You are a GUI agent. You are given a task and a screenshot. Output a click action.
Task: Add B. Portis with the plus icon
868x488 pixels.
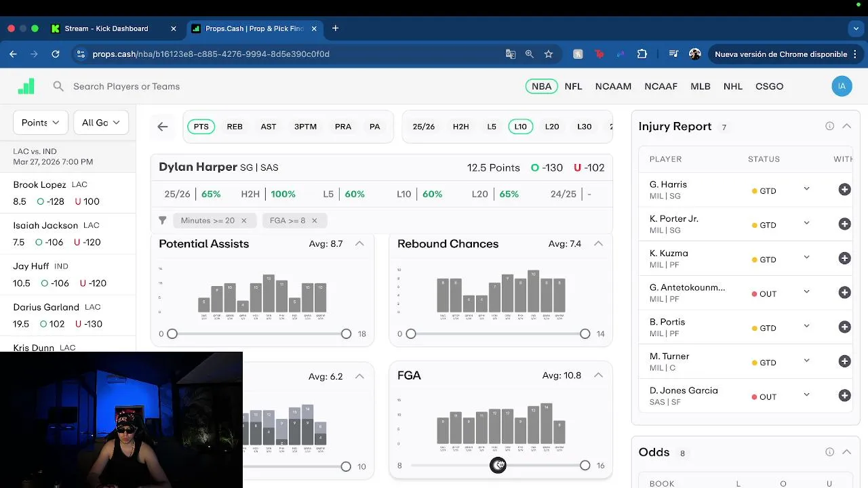(844, 327)
